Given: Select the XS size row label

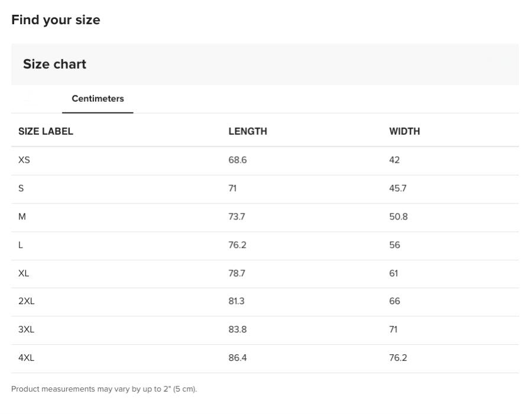Looking at the screenshot, I should pos(24,160).
